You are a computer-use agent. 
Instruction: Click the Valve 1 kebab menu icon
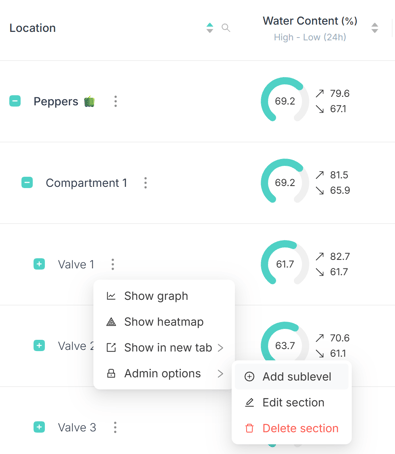coord(113,264)
